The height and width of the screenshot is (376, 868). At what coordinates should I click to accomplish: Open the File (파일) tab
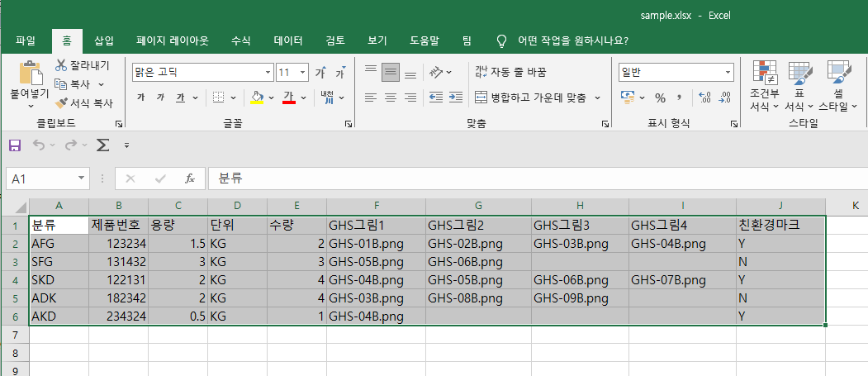(26, 40)
